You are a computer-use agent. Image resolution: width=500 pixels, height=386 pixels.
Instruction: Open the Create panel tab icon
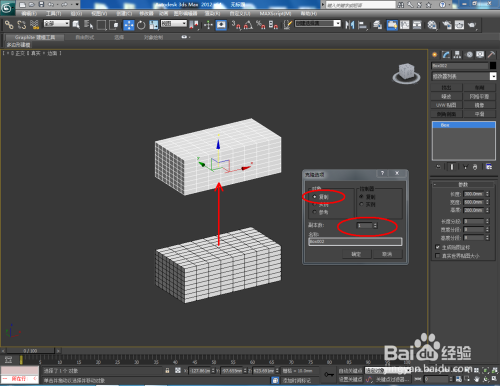click(435, 55)
